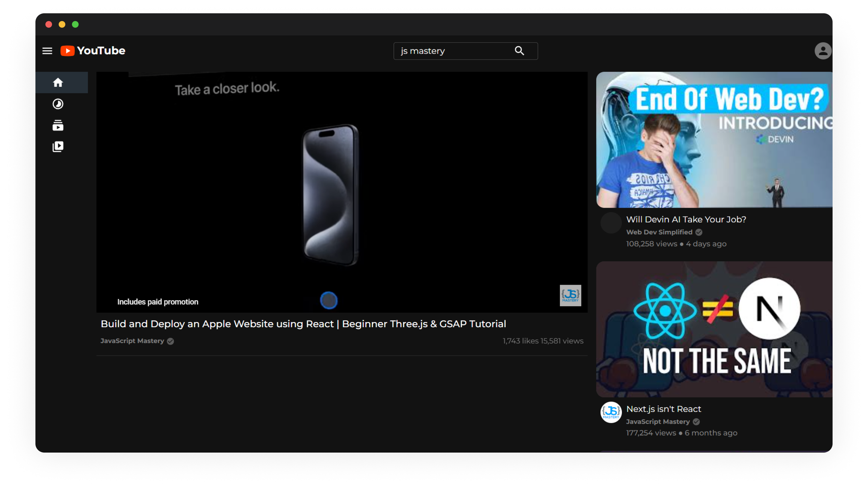This screenshot has height=488, width=868.
Task: Click the JavaScript Mastery avatar beside Next.js video
Action: [x=611, y=412]
